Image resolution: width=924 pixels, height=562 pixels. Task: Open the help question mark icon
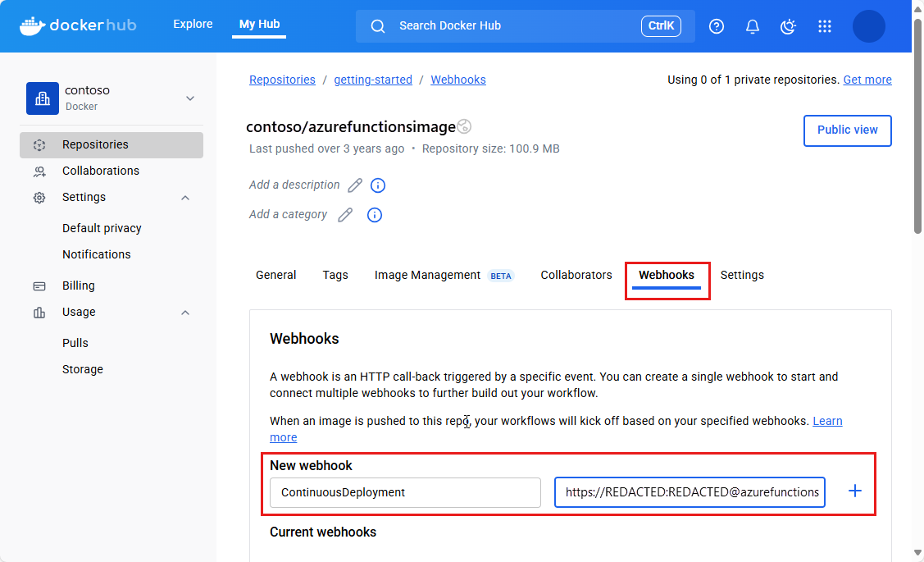pyautogui.click(x=716, y=25)
